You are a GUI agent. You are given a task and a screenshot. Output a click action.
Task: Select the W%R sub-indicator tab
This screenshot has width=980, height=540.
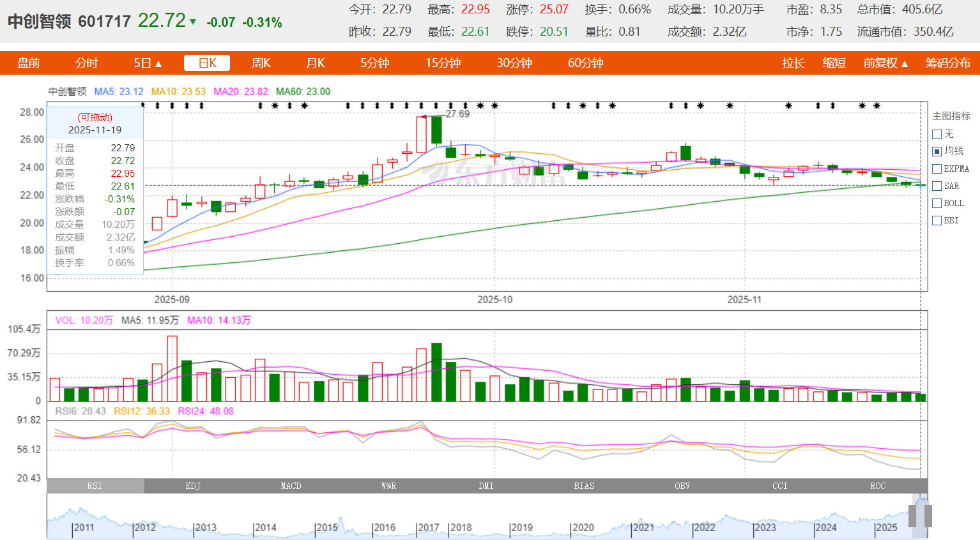388,486
